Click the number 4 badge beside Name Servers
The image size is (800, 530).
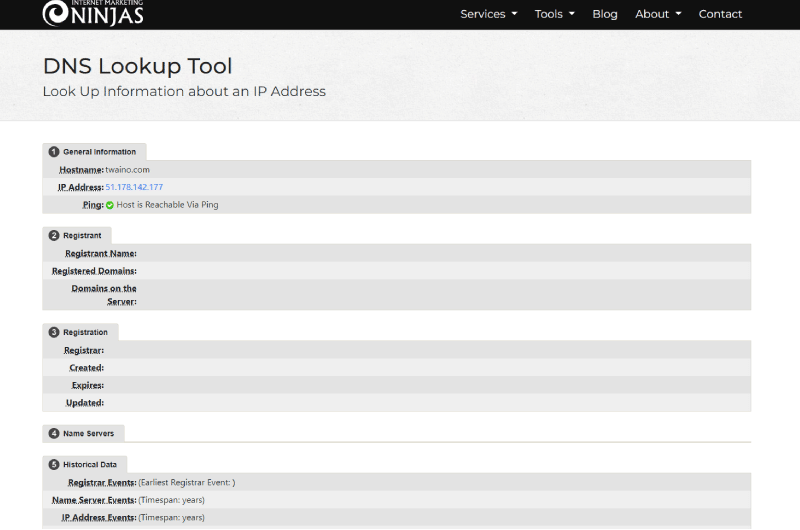click(54, 433)
